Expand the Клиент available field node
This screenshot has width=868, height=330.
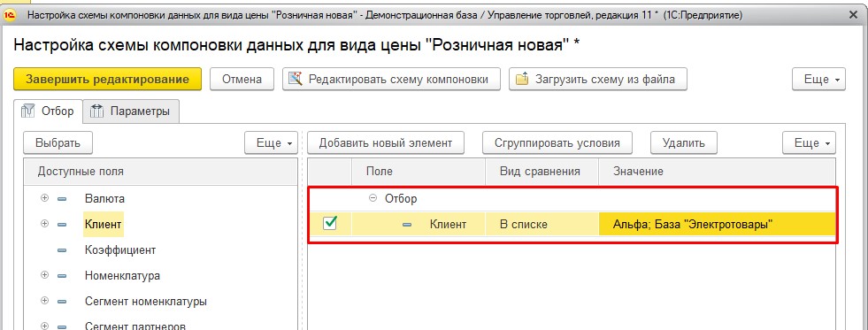[x=45, y=224]
